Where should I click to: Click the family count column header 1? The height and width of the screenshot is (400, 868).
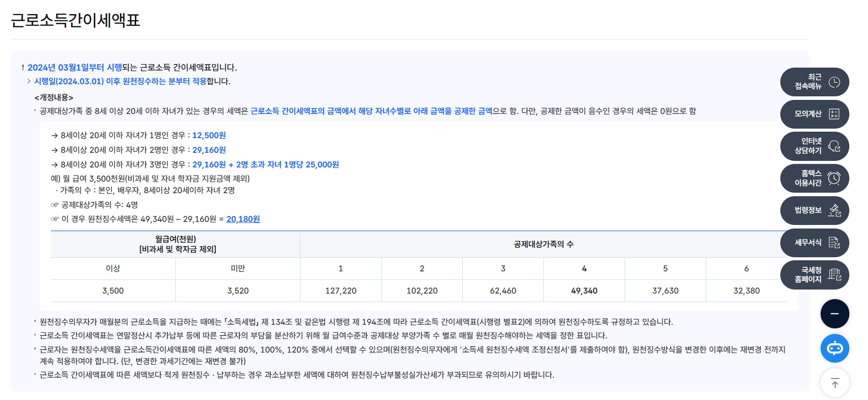click(341, 268)
